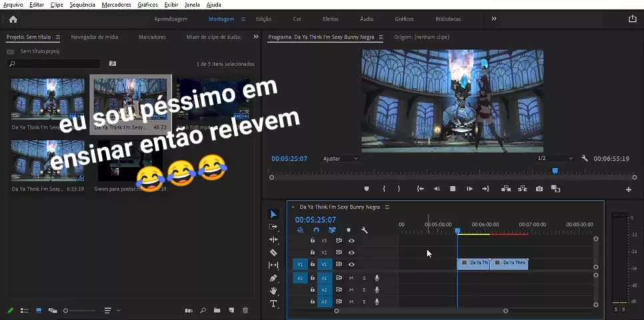This screenshot has width=644, height=320.
Task: Select the Slip tool
Action: point(273,265)
